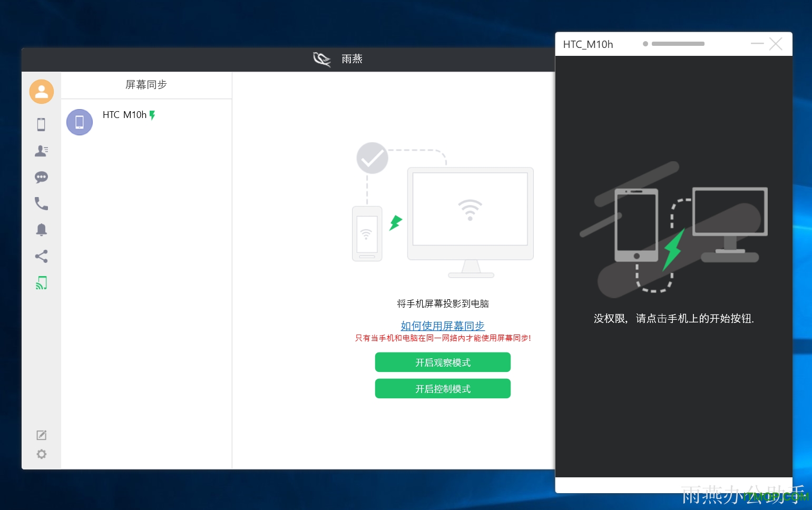Click the 雨燕 swallow logo
This screenshot has width=812, height=510.
tap(321, 59)
